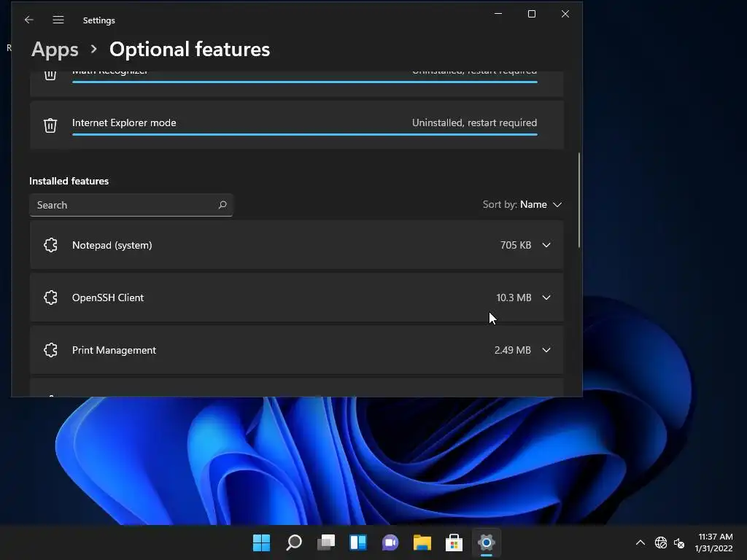Screen dimensions: 747x560
Task: Expand the Print Management entry chevron
Action: (x=546, y=350)
